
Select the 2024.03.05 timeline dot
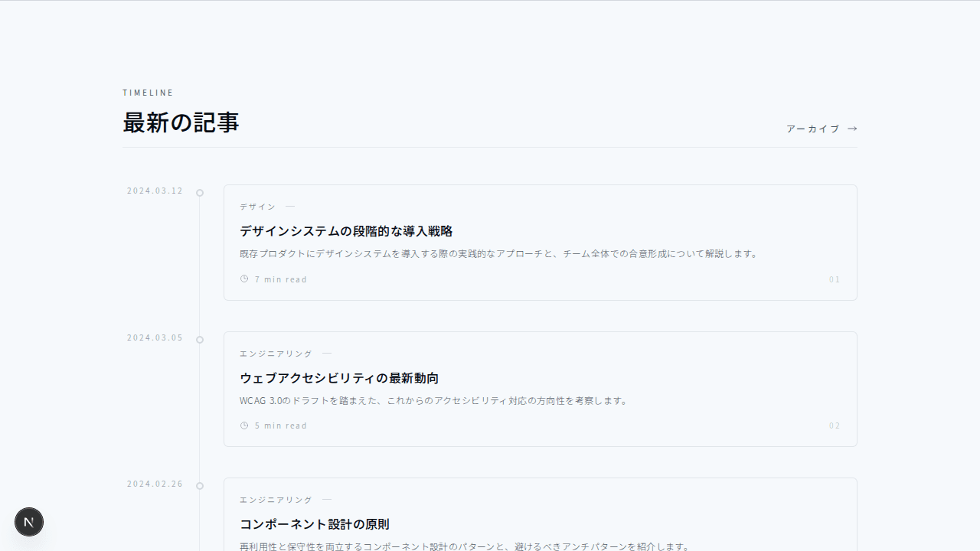pos(200,340)
